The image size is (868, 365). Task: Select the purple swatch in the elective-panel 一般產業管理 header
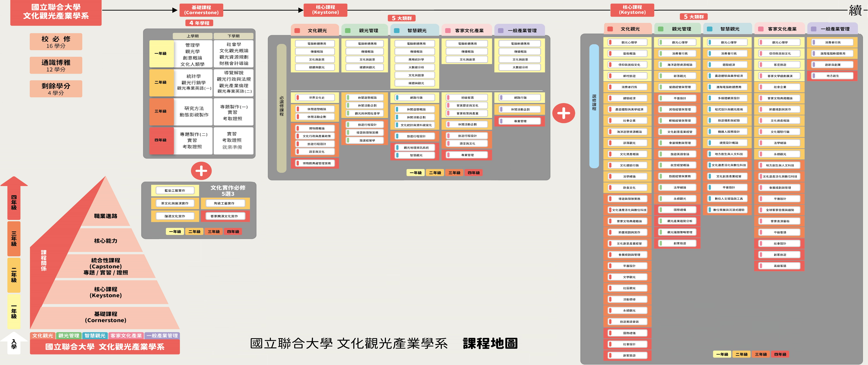pyautogui.click(x=814, y=29)
